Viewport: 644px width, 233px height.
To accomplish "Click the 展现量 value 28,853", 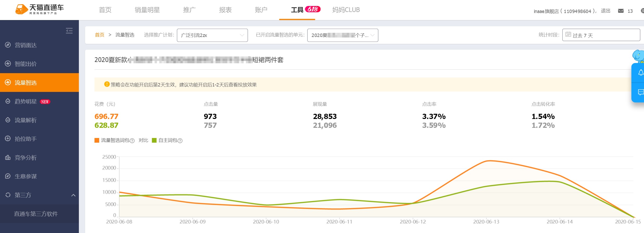I will click(x=325, y=116).
